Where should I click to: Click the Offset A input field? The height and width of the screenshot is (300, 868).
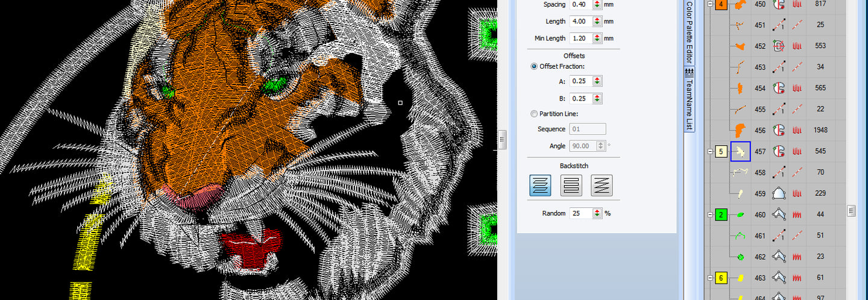(x=581, y=81)
